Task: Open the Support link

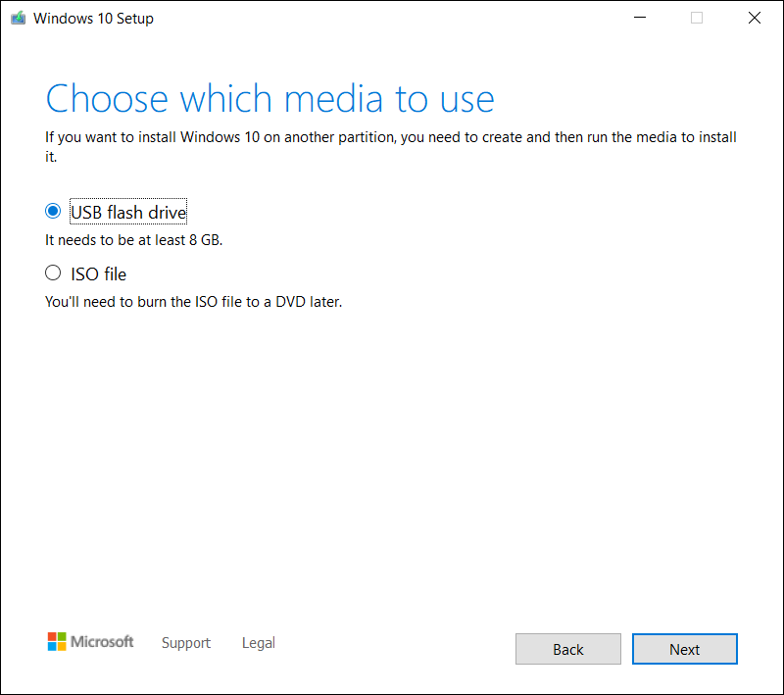Action: click(x=185, y=642)
